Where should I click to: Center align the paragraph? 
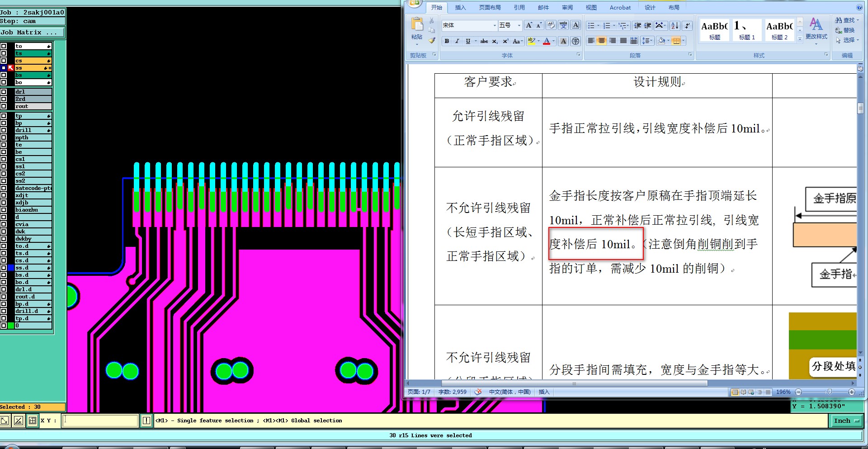click(602, 41)
